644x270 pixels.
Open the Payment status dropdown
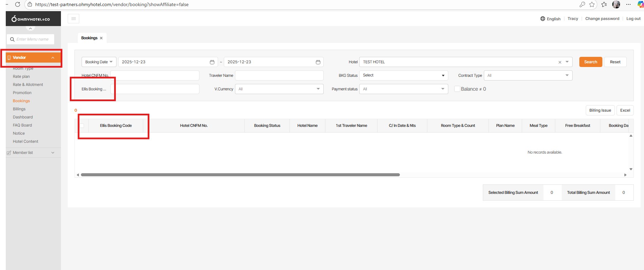pos(404,89)
